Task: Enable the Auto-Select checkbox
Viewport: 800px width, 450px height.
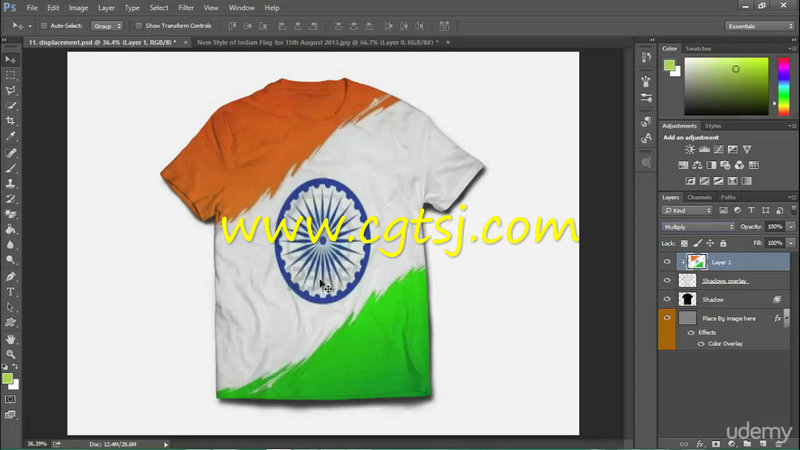Action: coord(44,26)
